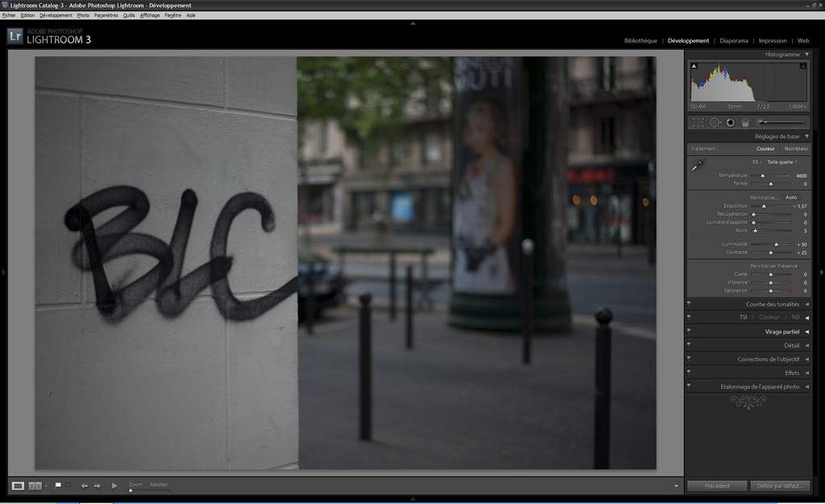Expand Etalonnage de l'appareil photo panel

tap(807, 386)
